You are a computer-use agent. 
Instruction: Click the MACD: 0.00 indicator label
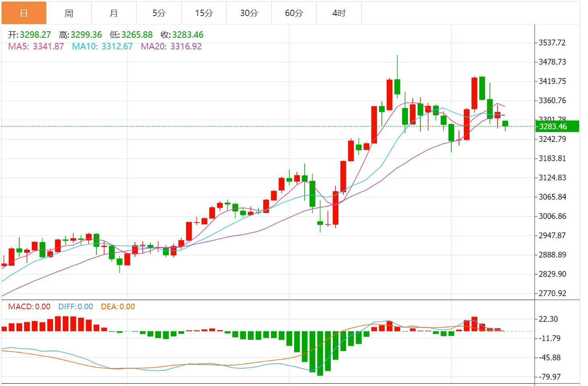click(29, 307)
